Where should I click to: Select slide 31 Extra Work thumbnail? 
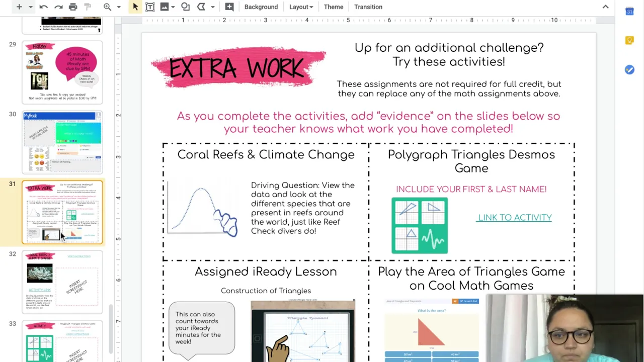pyautogui.click(x=62, y=212)
